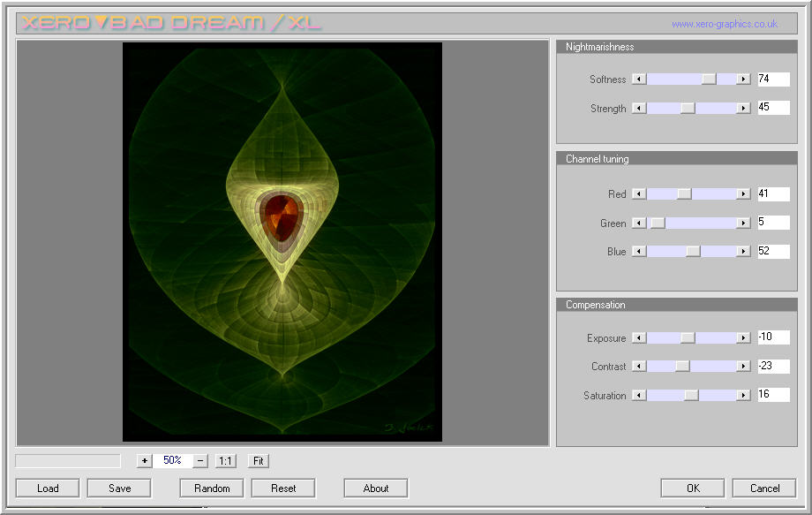Image resolution: width=812 pixels, height=515 pixels.
Task: Decrease Blue channel with its left arrow
Action: click(x=639, y=251)
